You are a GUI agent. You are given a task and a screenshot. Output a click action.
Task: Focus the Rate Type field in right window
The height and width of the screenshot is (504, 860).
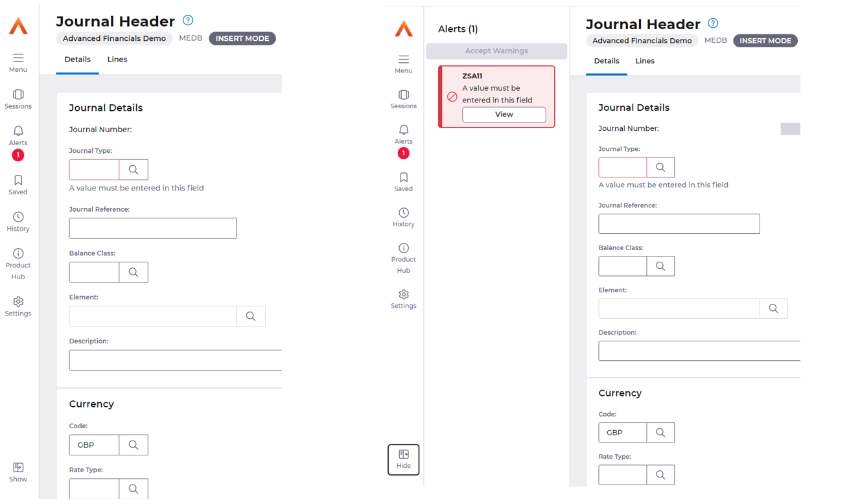623,475
